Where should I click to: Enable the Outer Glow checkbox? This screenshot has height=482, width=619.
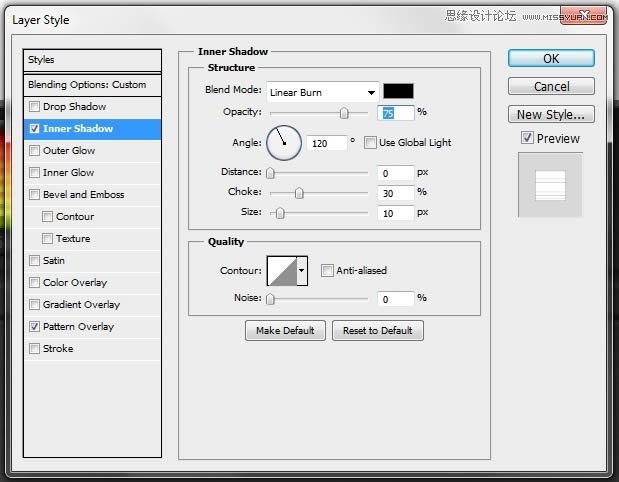tap(34, 150)
